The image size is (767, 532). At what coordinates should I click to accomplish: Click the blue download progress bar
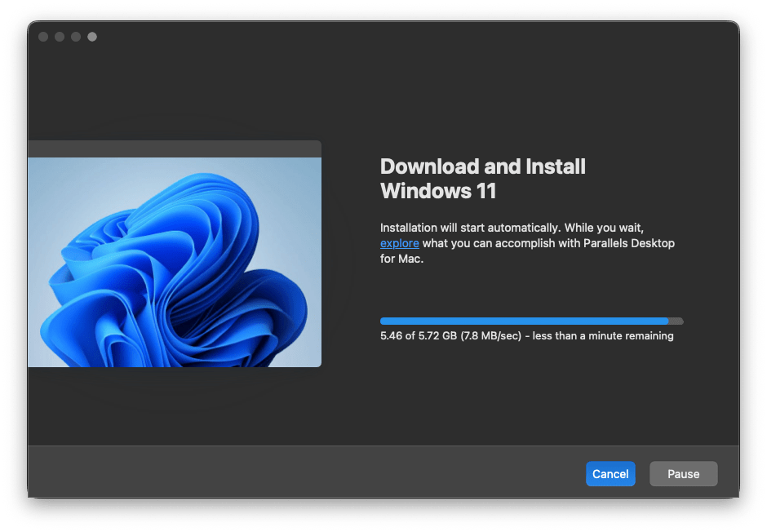524,321
